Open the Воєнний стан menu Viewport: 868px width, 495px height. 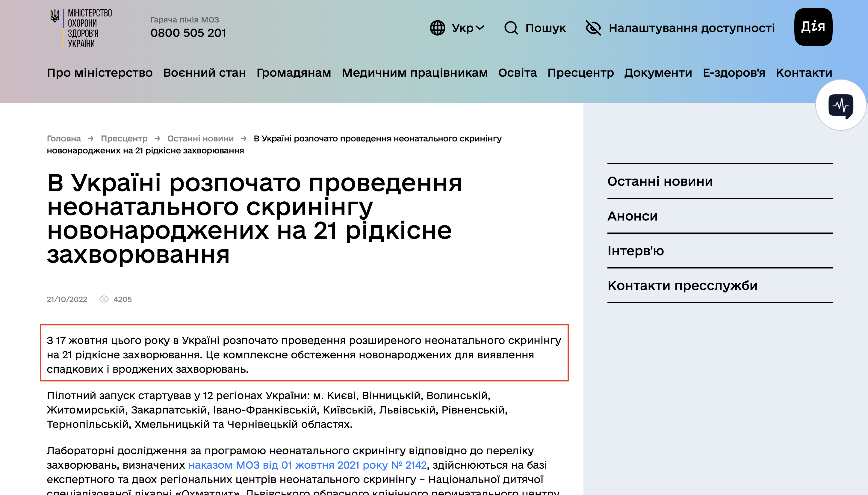coord(205,73)
